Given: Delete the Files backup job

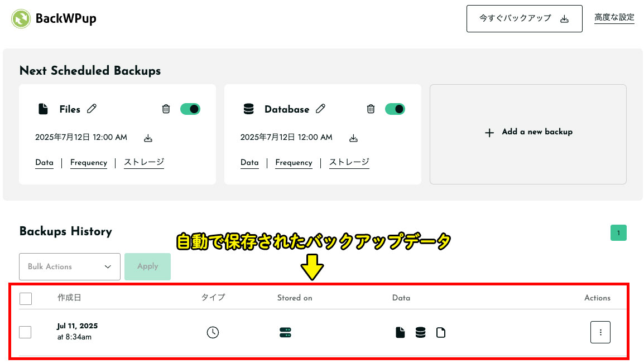Looking at the screenshot, I should pos(166,109).
